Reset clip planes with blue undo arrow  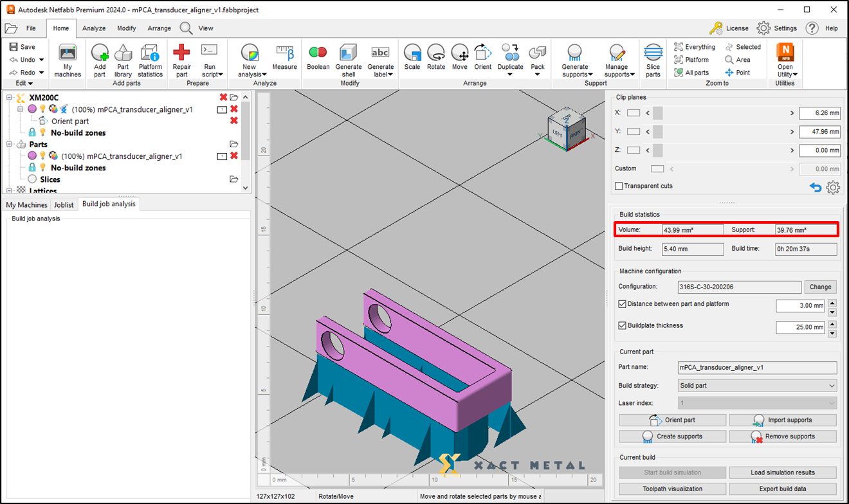(x=816, y=187)
